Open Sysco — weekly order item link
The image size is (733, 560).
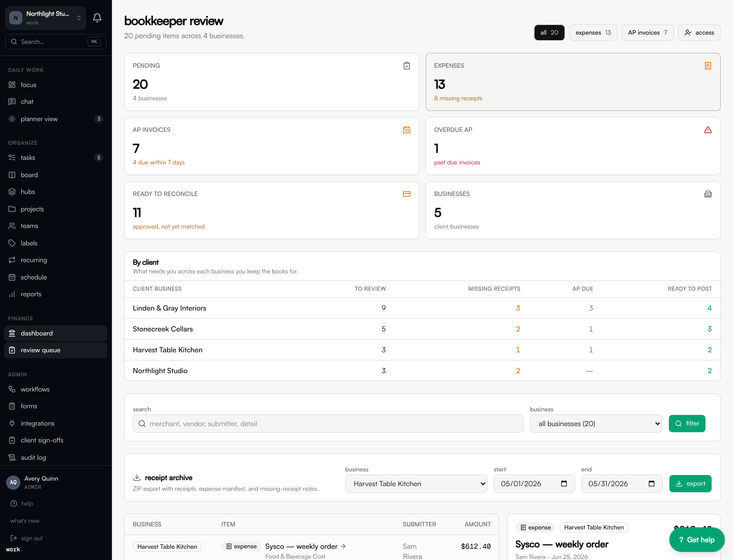tap(305, 546)
